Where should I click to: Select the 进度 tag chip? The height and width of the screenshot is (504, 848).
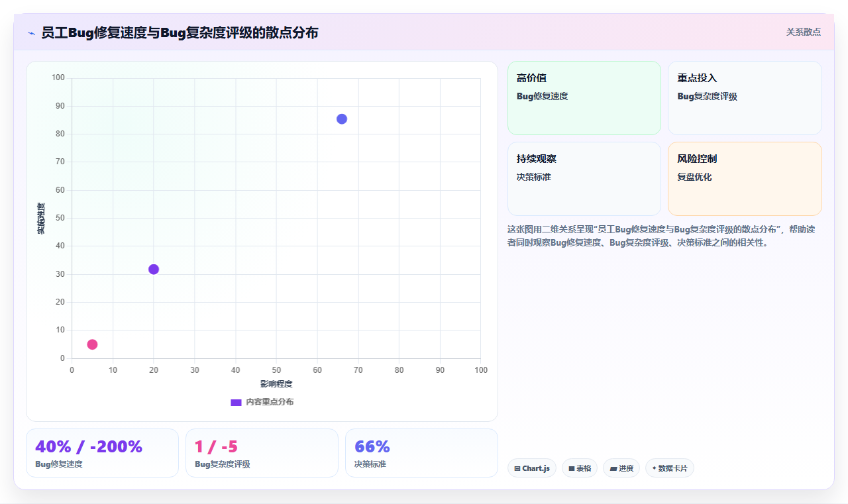tap(621, 468)
